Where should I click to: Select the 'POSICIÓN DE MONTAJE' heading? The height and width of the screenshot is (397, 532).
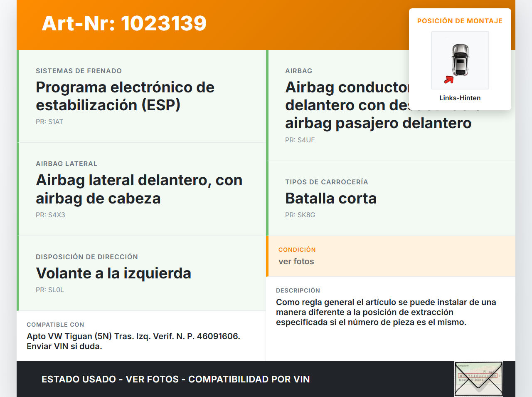pos(460,21)
